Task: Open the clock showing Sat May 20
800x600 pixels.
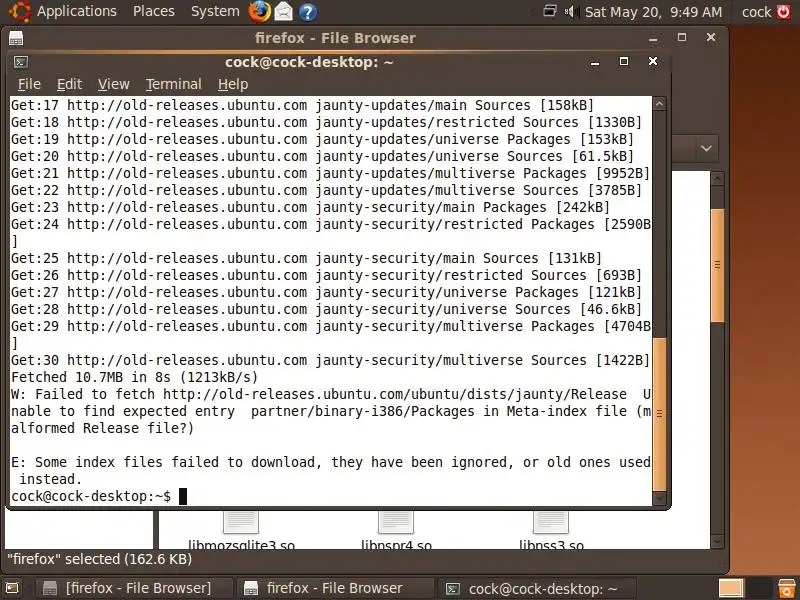Action: tap(654, 12)
